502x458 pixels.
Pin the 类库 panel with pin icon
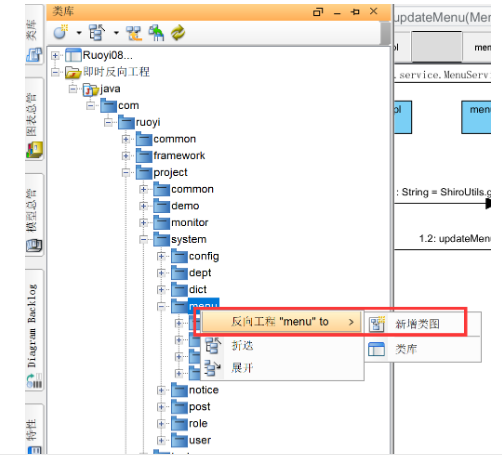point(355,12)
